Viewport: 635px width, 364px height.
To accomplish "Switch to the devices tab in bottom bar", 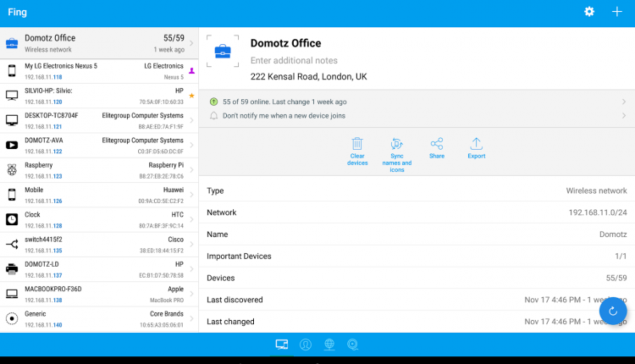I will (x=282, y=344).
